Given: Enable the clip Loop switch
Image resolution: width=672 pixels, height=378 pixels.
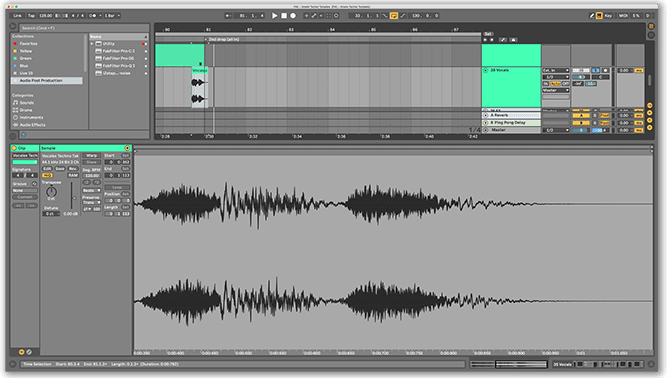Looking at the screenshot, I should [x=117, y=187].
